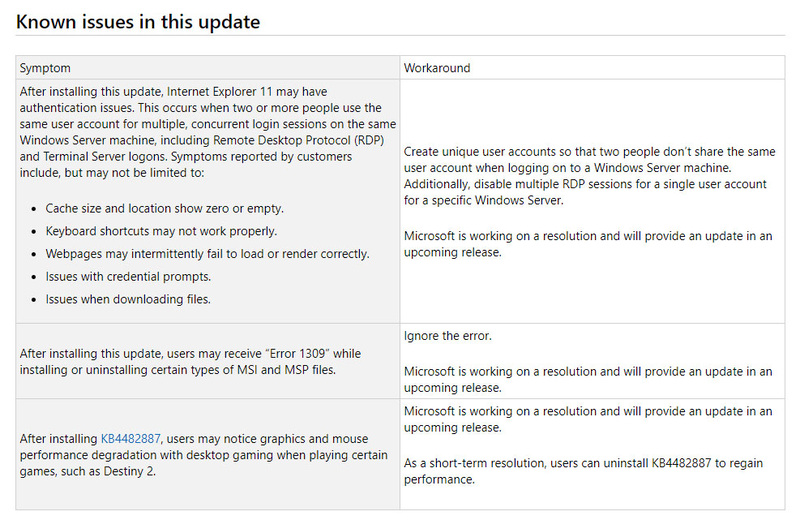The height and width of the screenshot is (520, 800).
Task: Click "Microsoft is working" text in Destiny 2 row
Action: (588, 420)
